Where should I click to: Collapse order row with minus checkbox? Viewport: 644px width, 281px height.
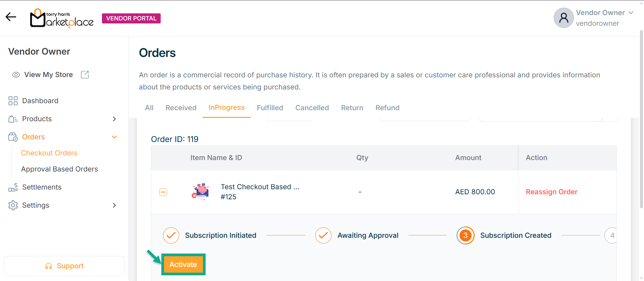pos(163,192)
